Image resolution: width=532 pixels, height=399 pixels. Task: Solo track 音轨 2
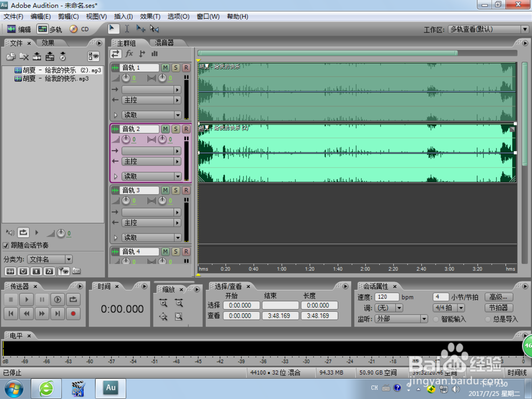tap(176, 129)
